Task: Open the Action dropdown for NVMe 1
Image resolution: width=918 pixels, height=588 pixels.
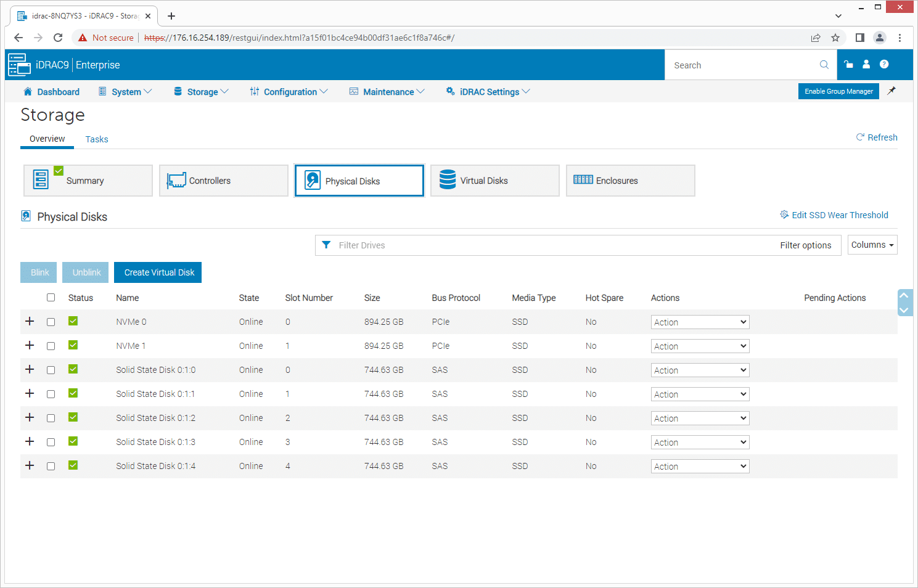Action: pyautogui.click(x=700, y=346)
